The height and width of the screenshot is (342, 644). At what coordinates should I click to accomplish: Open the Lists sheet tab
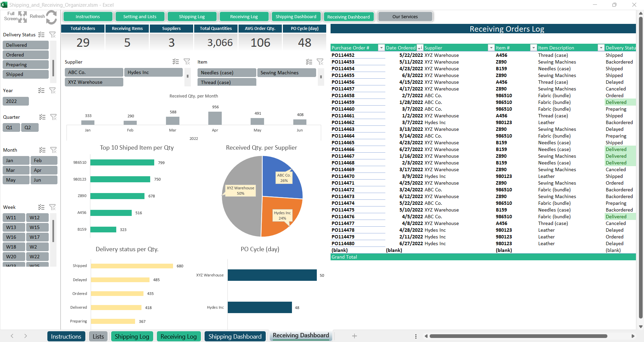pos(98,336)
